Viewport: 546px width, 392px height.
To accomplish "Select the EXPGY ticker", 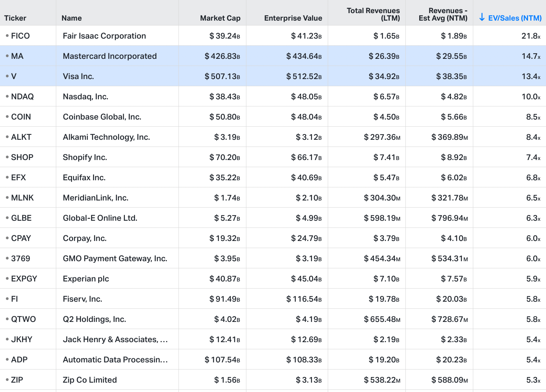I will 24,279.
